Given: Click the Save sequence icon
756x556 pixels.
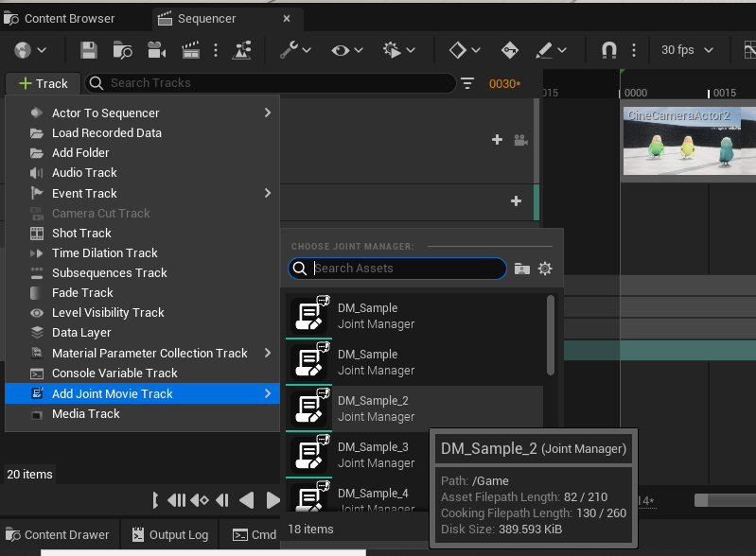Looking at the screenshot, I should pos(89,50).
